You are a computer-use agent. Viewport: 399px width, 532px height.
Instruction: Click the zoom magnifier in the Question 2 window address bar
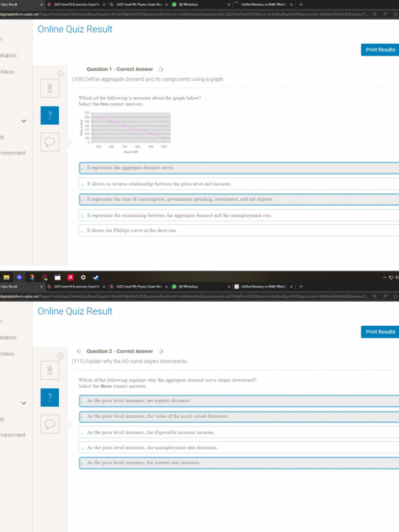[x=375, y=296]
